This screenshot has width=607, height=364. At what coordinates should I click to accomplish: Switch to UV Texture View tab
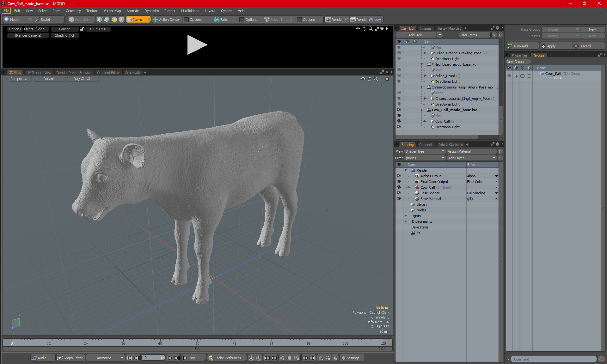tap(39, 73)
